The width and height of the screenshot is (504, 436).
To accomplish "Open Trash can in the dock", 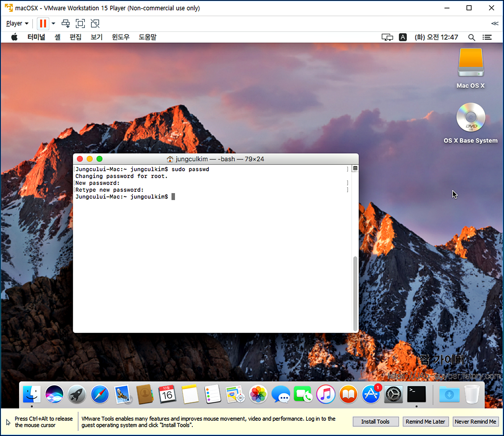I will [472, 394].
